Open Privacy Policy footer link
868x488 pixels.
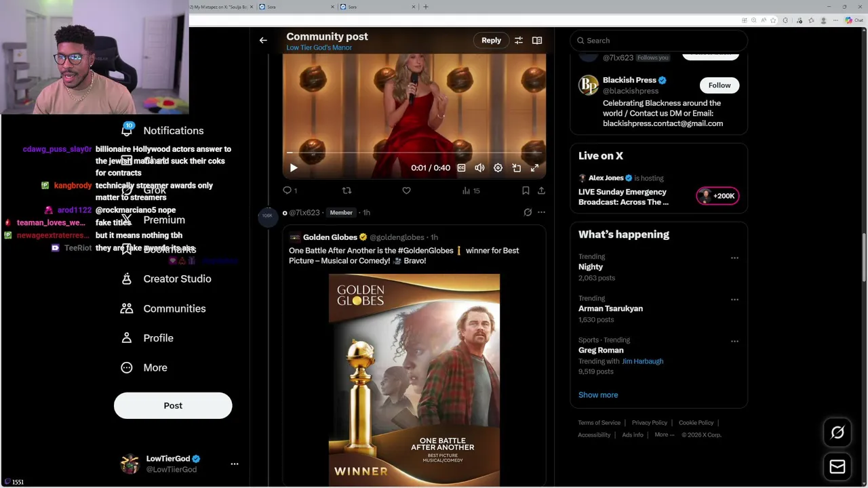[650, 423]
